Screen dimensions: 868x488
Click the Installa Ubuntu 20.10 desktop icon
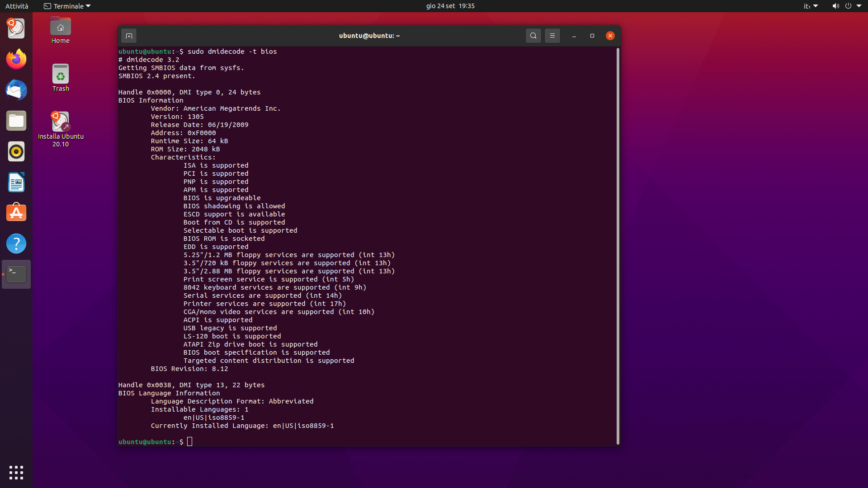(x=61, y=122)
